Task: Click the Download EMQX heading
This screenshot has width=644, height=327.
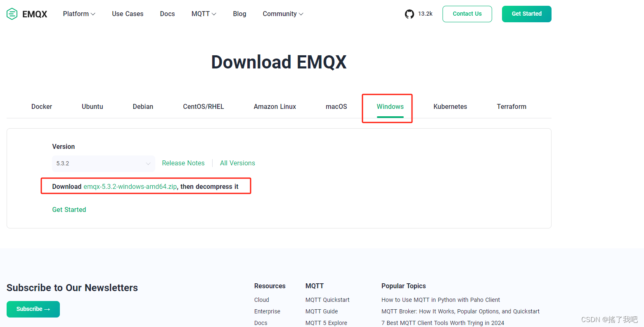Action: pyautogui.click(x=279, y=62)
